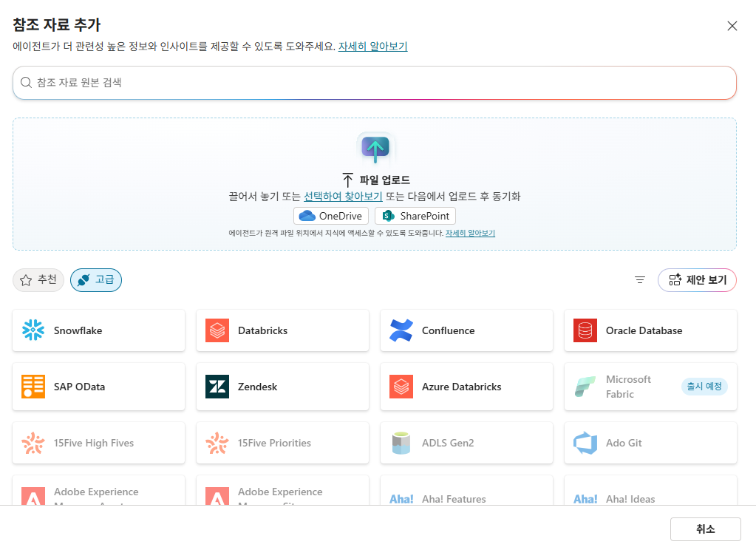Click the 취소 button

point(705,529)
